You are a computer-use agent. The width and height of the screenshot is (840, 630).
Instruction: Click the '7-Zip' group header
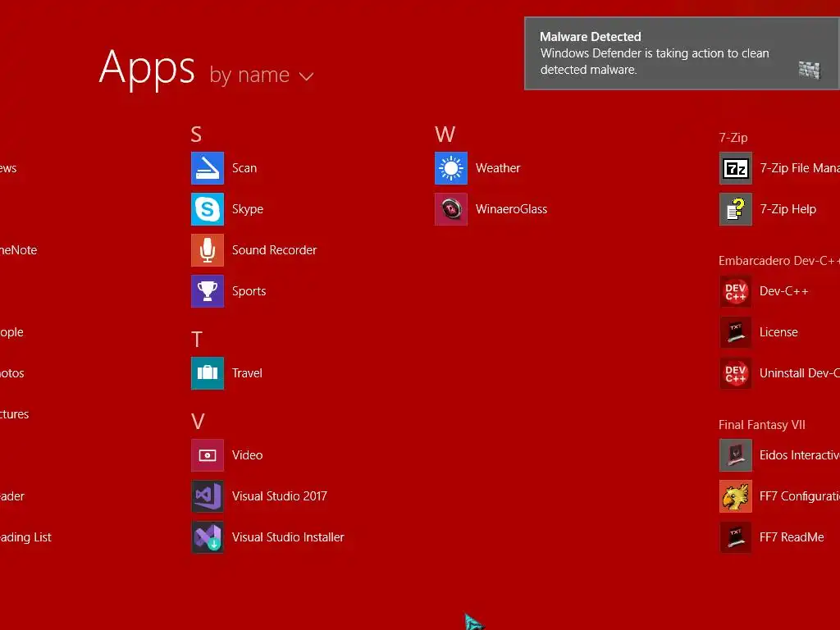733,138
